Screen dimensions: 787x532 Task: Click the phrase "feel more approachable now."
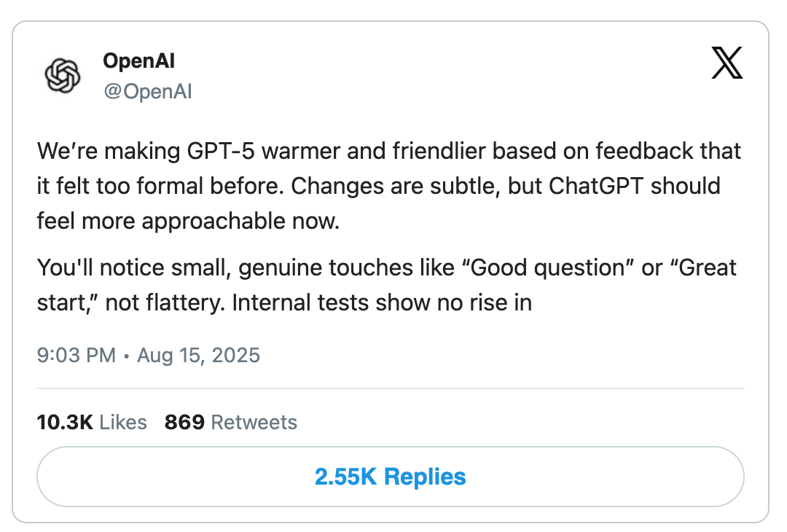(x=188, y=220)
